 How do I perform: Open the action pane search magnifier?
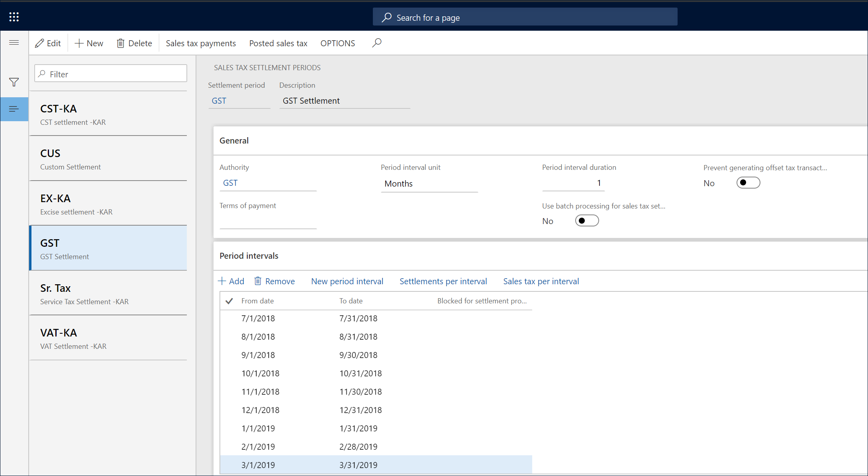(377, 43)
